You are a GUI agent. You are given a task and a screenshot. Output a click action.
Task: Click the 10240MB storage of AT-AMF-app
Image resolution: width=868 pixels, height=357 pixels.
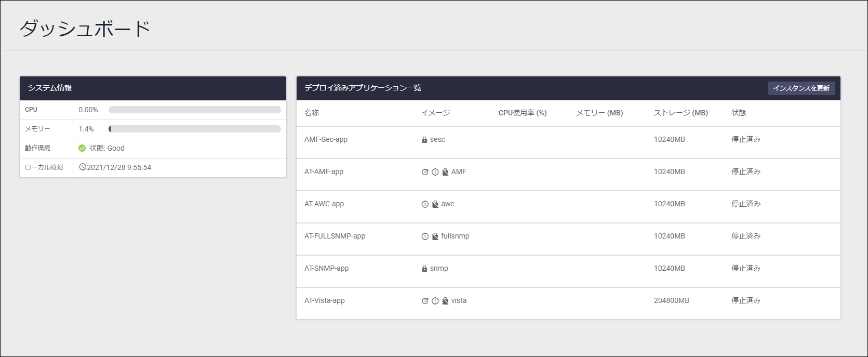(669, 171)
